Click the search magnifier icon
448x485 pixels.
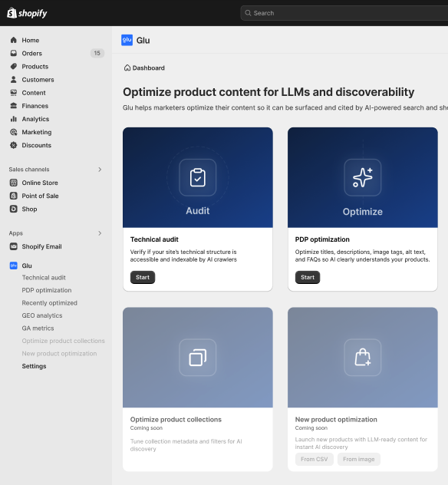click(248, 13)
